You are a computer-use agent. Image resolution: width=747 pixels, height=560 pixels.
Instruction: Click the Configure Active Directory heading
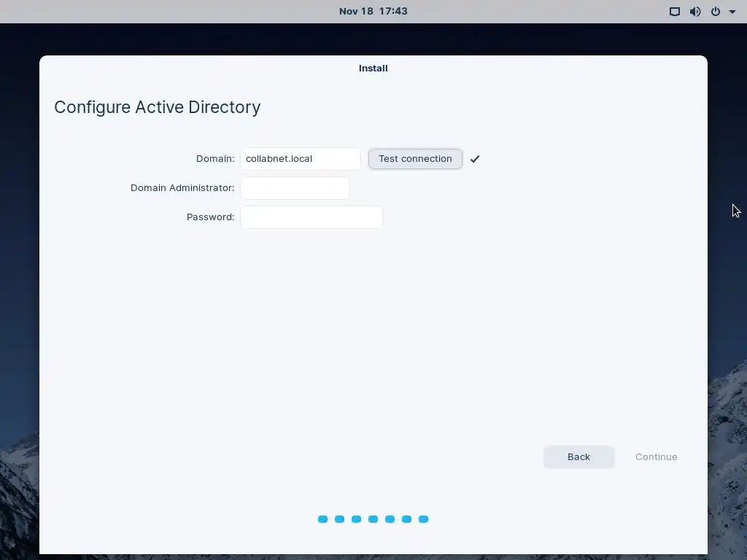[x=158, y=107]
